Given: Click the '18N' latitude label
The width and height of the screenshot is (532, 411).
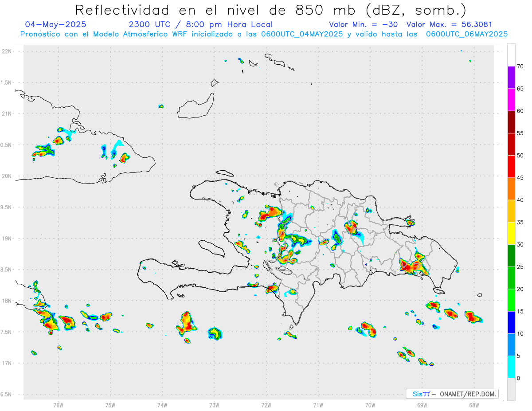Looking at the screenshot, I should 7,301.
